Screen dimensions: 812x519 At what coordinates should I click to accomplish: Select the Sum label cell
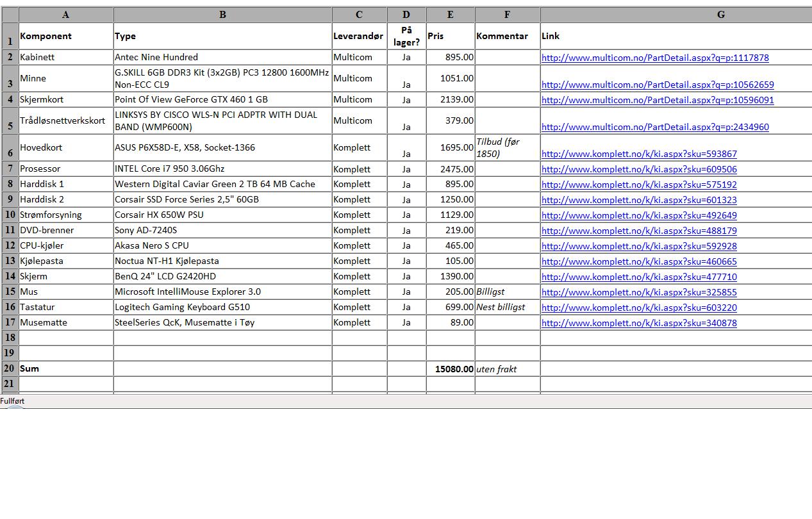(x=66, y=369)
